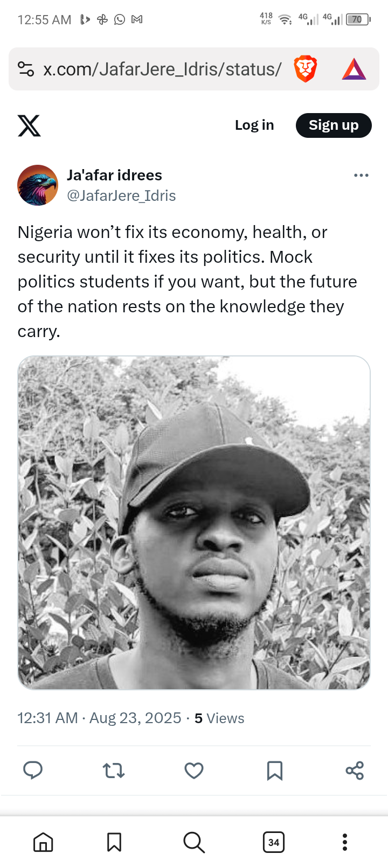Share the tweet

tap(355, 771)
